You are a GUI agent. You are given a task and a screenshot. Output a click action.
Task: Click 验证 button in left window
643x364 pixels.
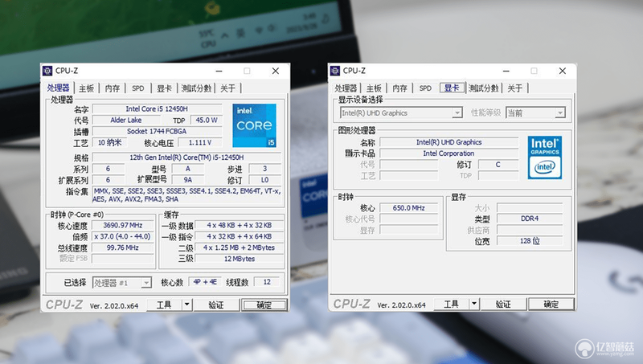pyautogui.click(x=216, y=305)
